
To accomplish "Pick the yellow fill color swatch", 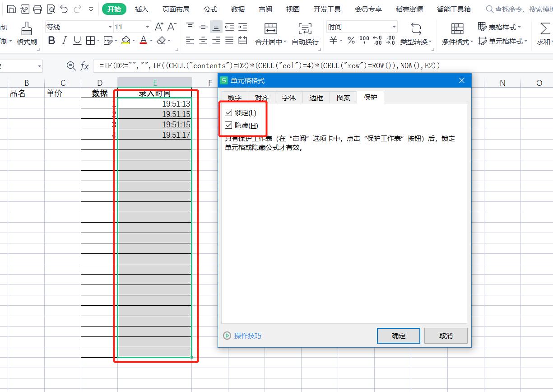I will click(x=126, y=41).
